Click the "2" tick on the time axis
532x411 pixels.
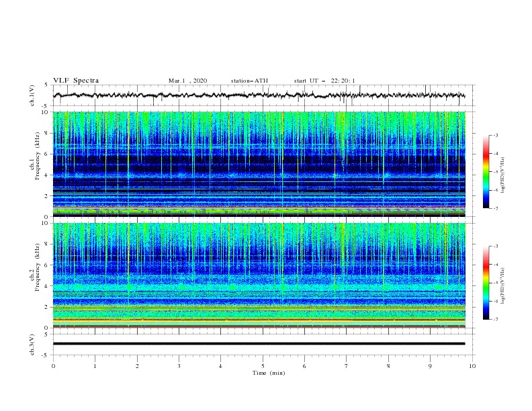pyautogui.click(x=137, y=366)
